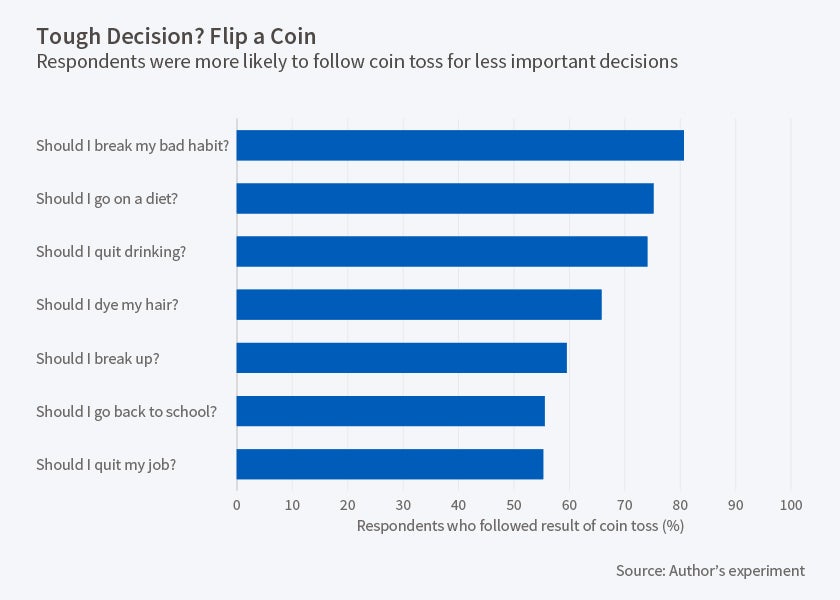The width and height of the screenshot is (840, 600).
Task: Select the 'Should I break my bad habit?' bar
Action: coord(460,145)
